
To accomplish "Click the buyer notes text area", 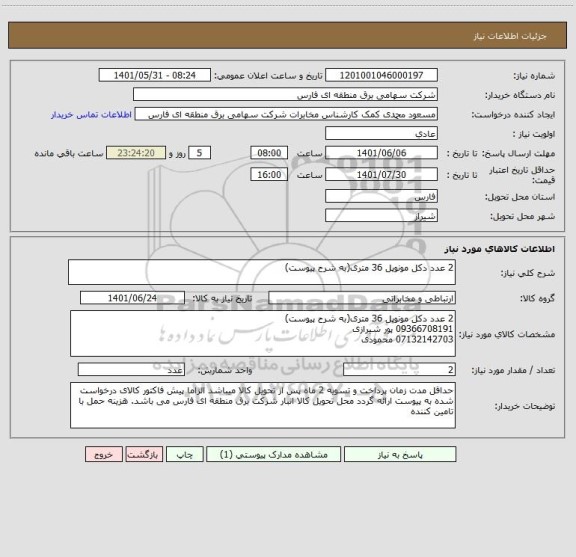I will pos(263,405).
